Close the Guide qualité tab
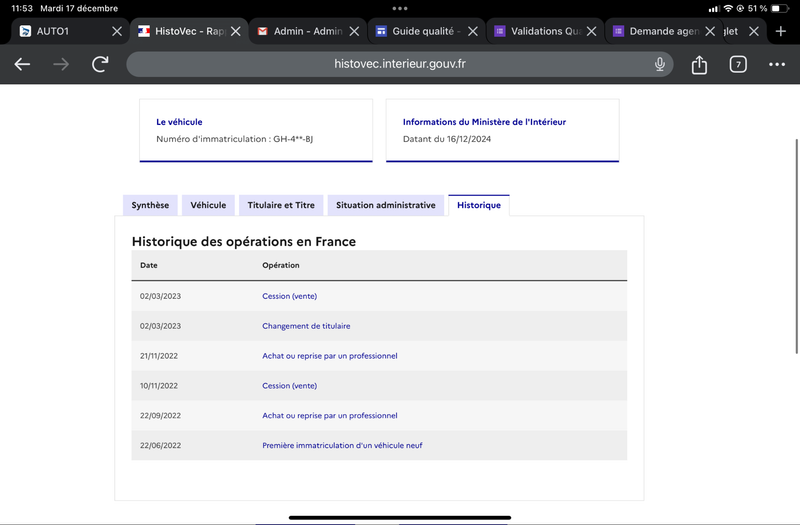This screenshot has height=525, width=800. [473, 31]
